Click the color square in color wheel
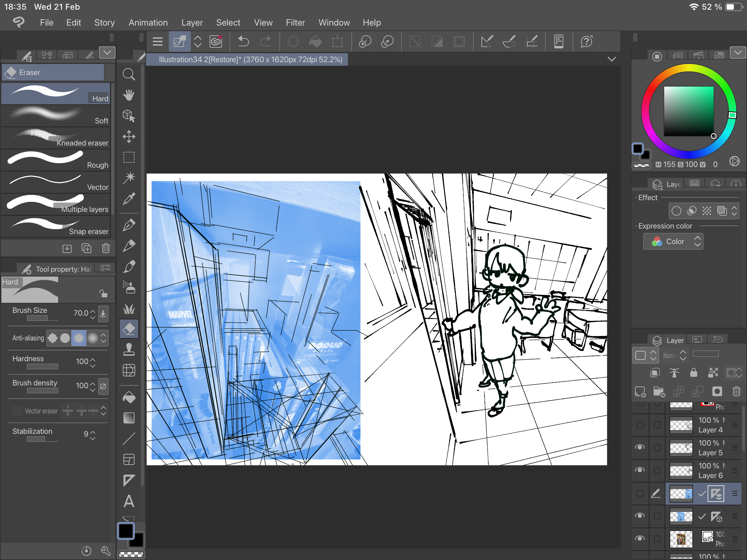The width and height of the screenshot is (747, 560). pyautogui.click(x=688, y=111)
